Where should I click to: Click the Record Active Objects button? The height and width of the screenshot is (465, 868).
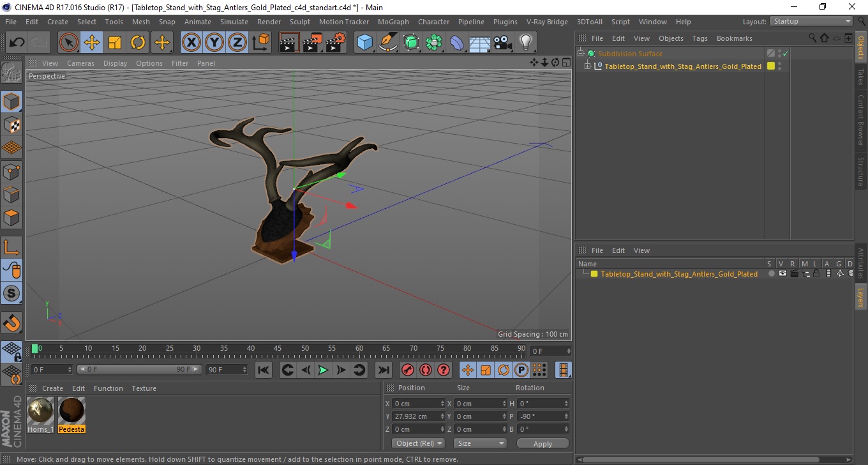407,370
